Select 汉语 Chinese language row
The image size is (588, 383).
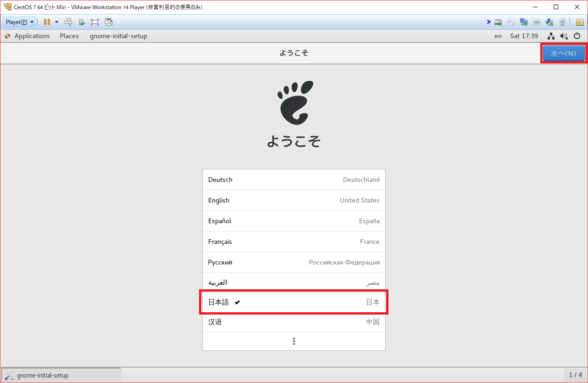click(294, 322)
